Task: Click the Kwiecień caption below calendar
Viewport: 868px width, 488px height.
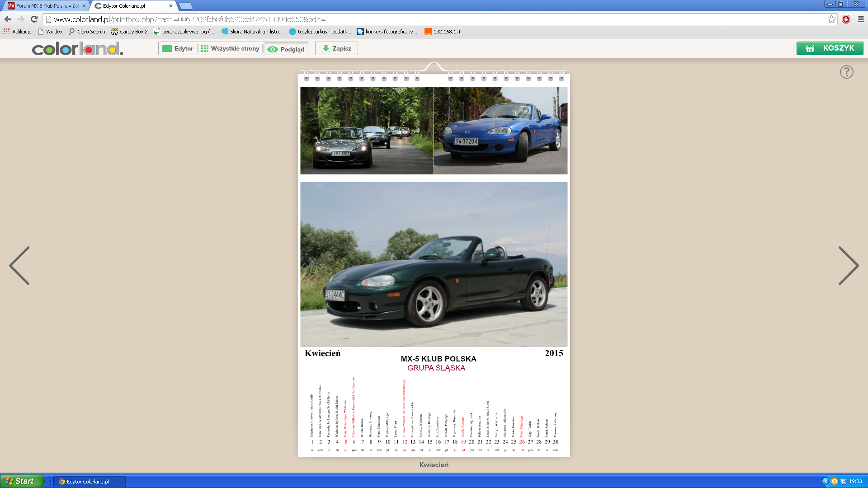Action: coord(434,465)
